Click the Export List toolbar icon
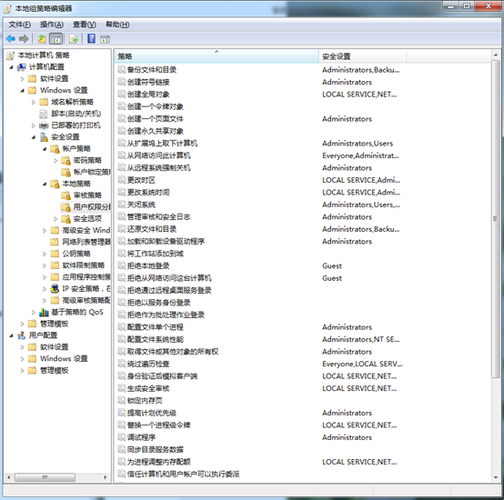504x500 pixels. tap(73, 39)
